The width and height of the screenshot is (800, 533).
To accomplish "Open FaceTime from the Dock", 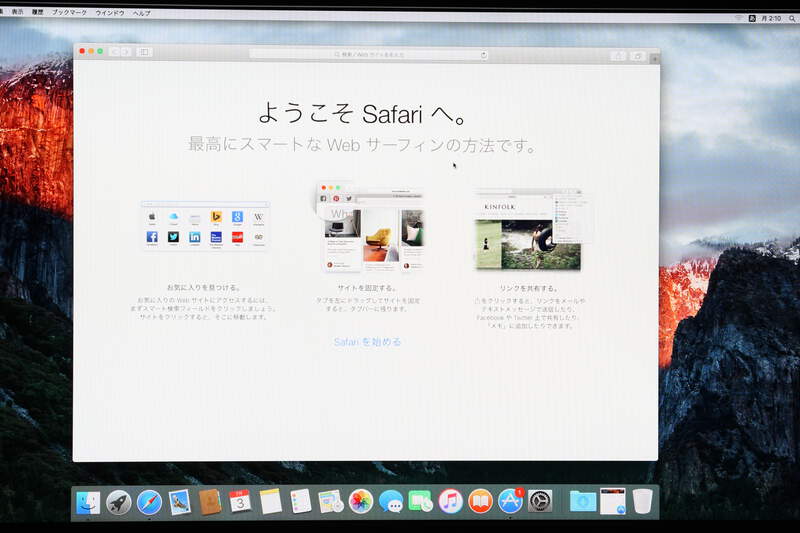I will pyautogui.click(x=420, y=502).
